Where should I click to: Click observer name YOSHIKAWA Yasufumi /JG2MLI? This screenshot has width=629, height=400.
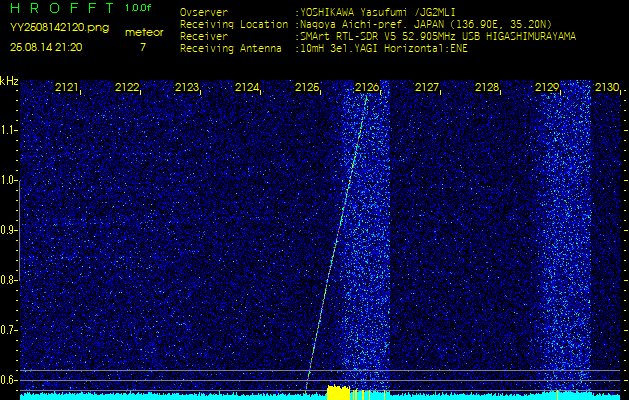pyautogui.click(x=380, y=13)
